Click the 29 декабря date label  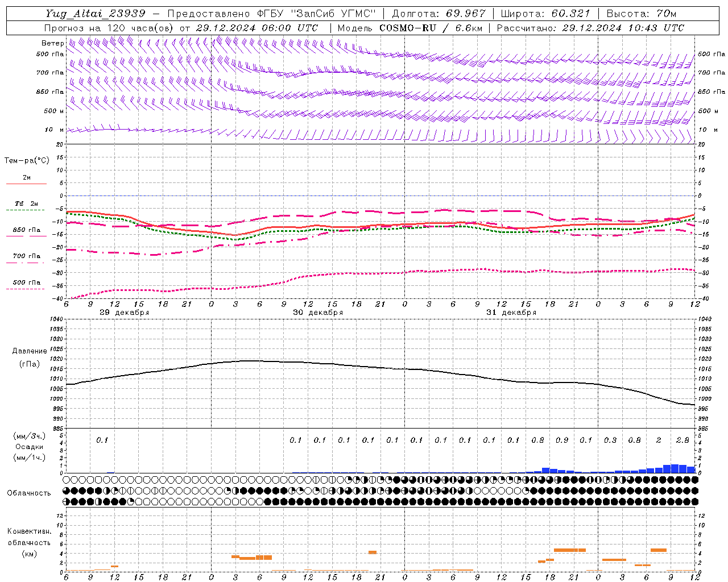coord(125,313)
